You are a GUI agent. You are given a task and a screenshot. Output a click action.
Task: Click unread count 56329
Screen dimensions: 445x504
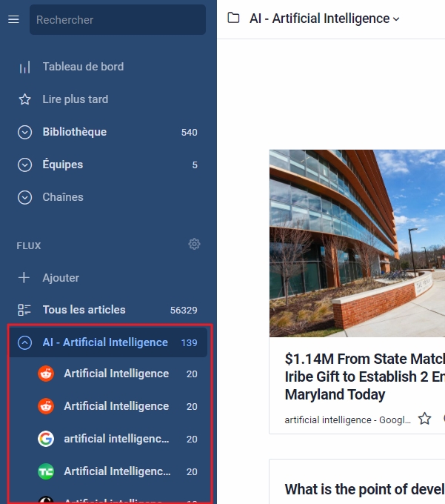tap(184, 310)
